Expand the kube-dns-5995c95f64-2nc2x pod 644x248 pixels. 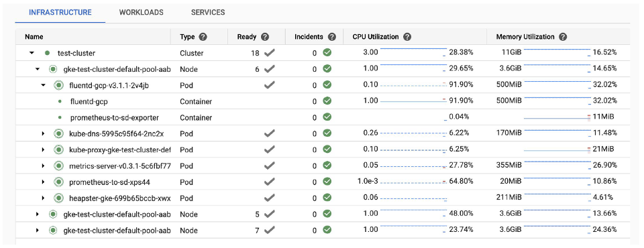coord(43,133)
